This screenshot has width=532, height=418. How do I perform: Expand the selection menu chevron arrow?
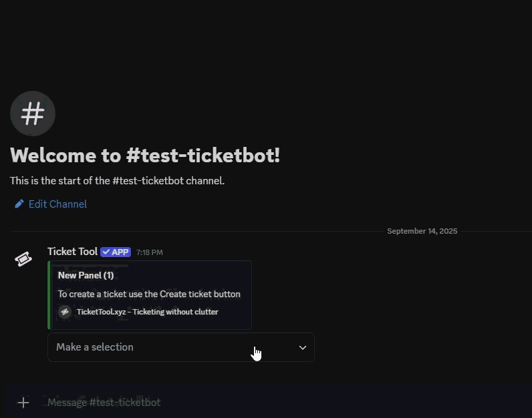point(303,347)
